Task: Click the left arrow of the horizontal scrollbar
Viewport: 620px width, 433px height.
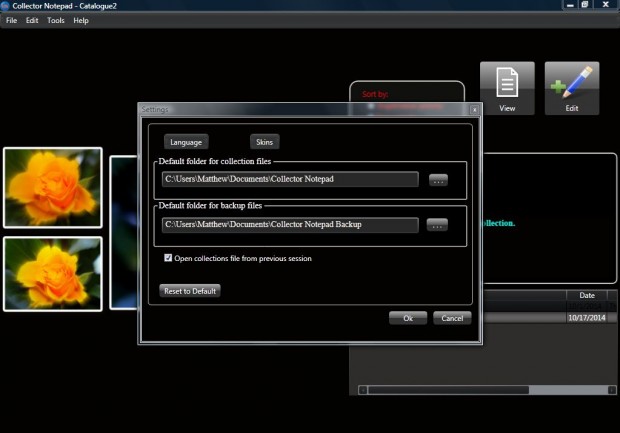Action: click(x=363, y=389)
